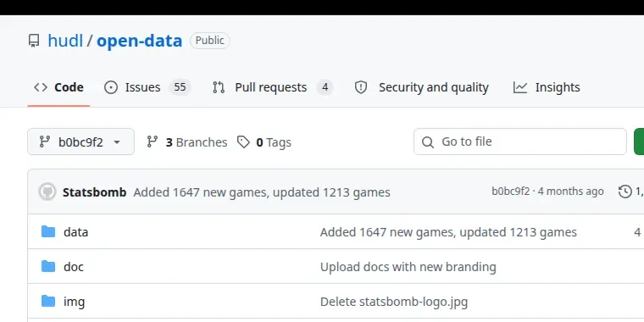This screenshot has height=322, width=644.
Task: Click the Issues circle-dot icon
Action: (x=111, y=87)
